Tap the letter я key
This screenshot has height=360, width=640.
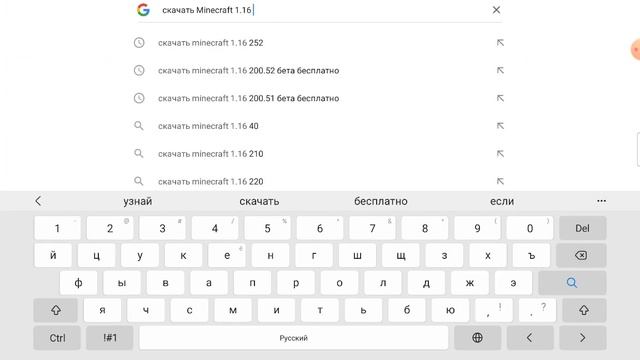coord(102,310)
